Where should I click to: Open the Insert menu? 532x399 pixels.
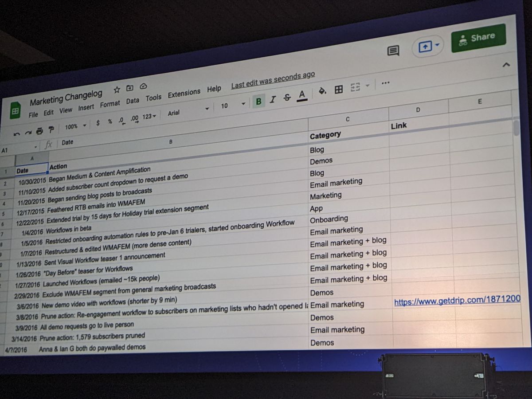click(x=86, y=108)
